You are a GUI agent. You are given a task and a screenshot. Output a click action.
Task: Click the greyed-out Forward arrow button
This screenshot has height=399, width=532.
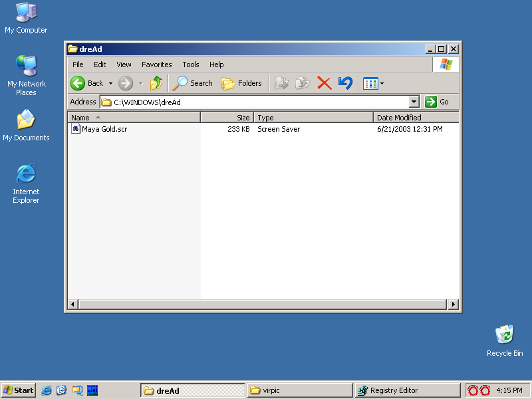click(x=126, y=83)
